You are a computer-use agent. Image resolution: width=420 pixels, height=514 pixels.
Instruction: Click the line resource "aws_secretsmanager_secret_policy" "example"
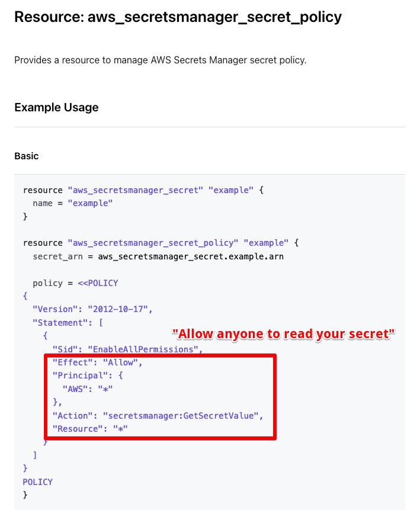point(161,243)
